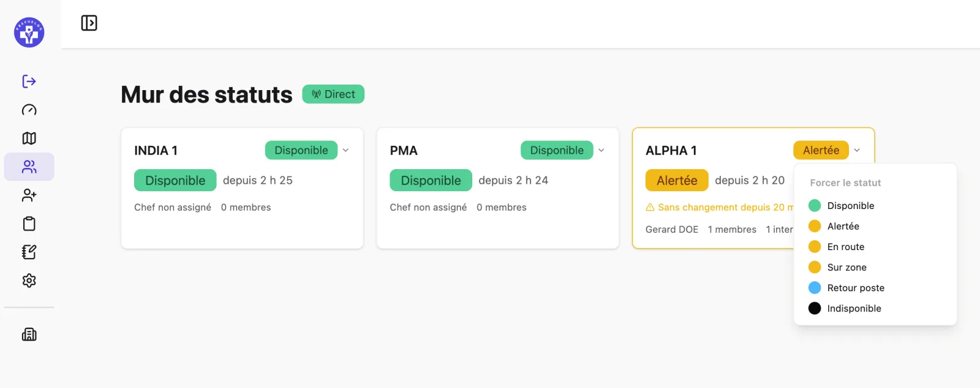Click the 'depuis 2 h 24' text
Viewport: 980px width, 388px height.
click(x=513, y=180)
